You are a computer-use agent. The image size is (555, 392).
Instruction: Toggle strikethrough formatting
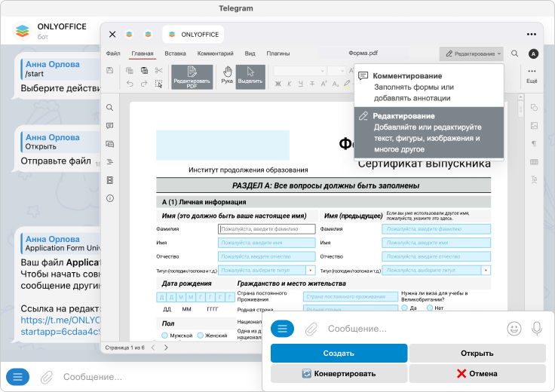pos(312,84)
